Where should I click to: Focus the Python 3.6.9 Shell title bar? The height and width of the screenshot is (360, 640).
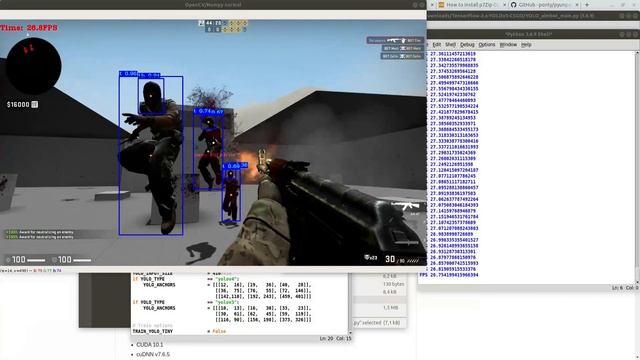pos(529,34)
